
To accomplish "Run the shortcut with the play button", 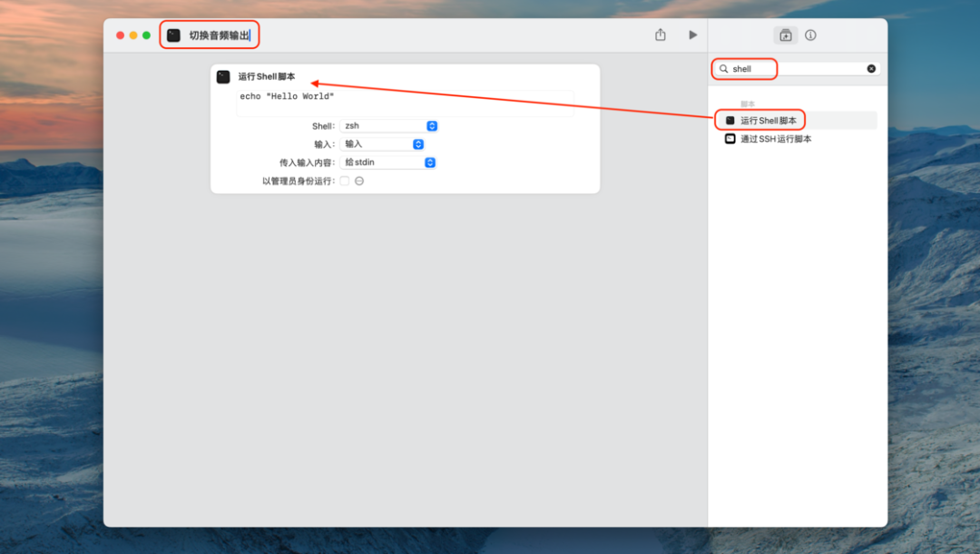I will (692, 35).
